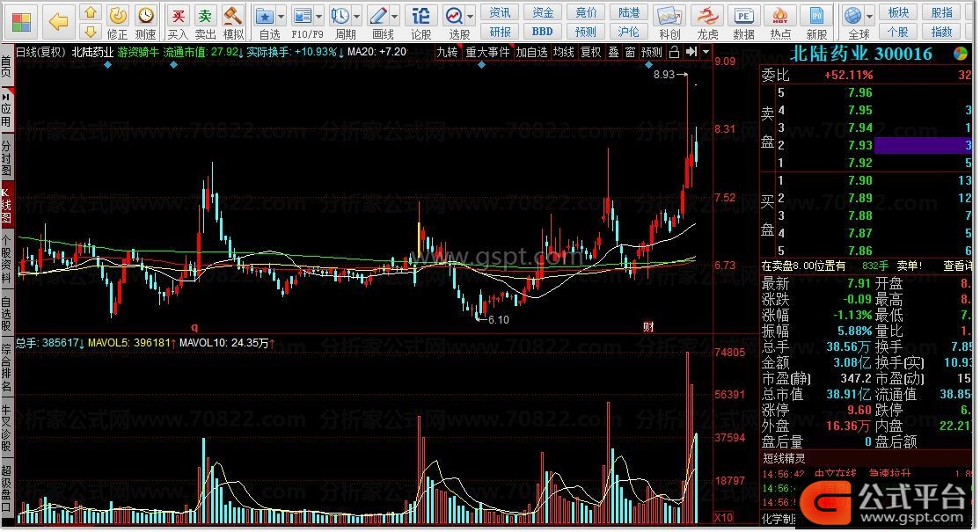Toggle 复权 price adjustment
Viewport: 980px width, 532px height.
[x=590, y=53]
